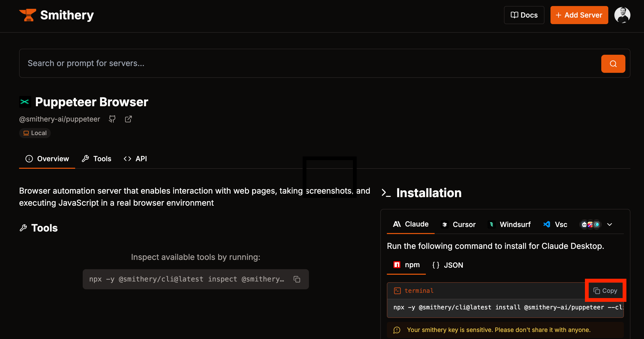Switch to the JSON config tab

click(x=448, y=265)
